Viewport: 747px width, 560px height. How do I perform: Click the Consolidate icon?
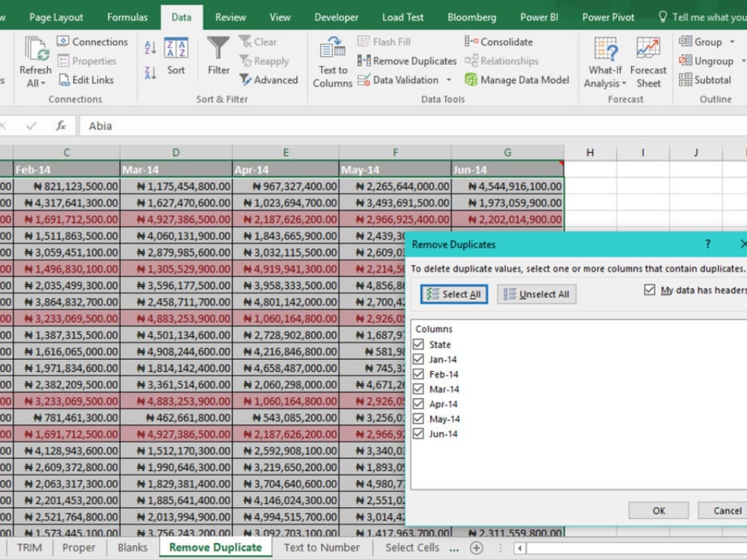(471, 41)
